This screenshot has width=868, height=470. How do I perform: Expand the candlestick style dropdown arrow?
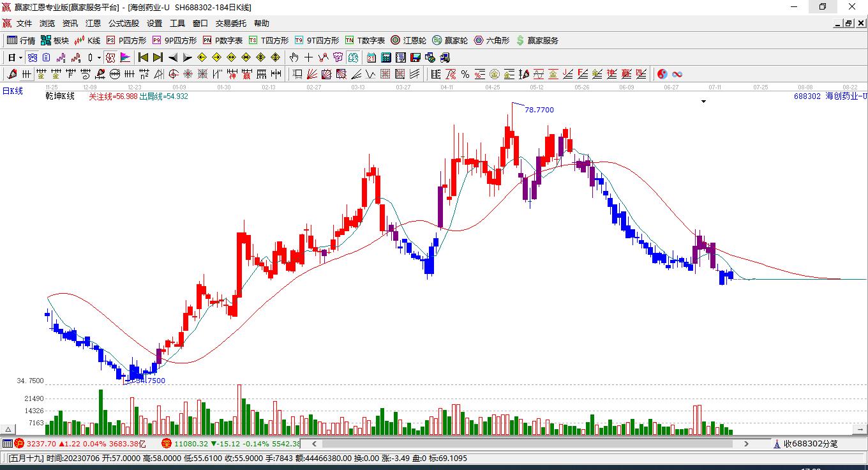[x=99, y=57]
